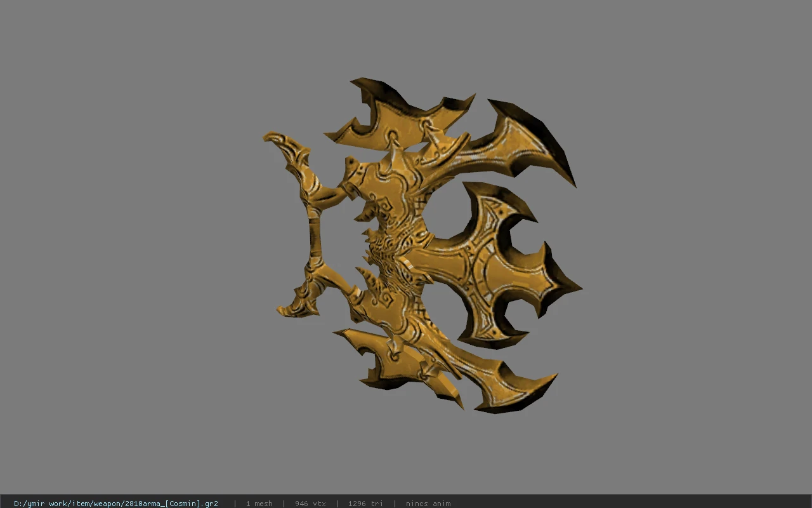Click the "1296 tri" triangle count

(x=365, y=504)
